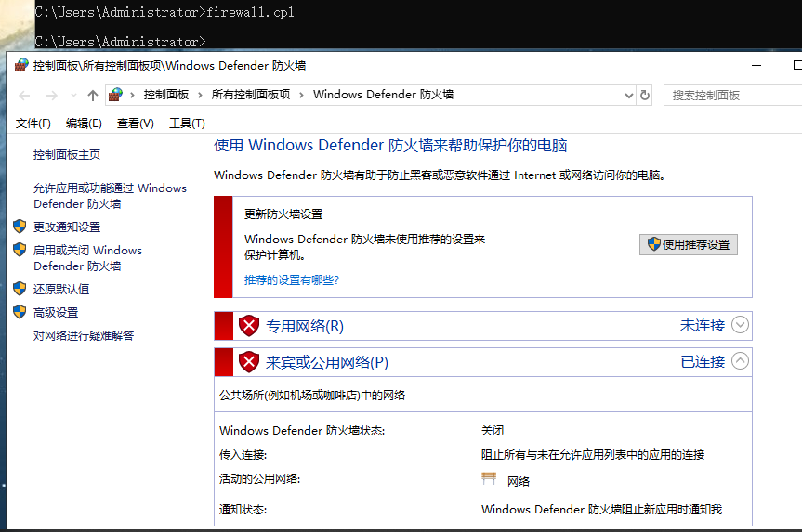Viewport: 802px width, 532px height.
Task: Click shield icon beside 还原默认值
Action: click(20, 288)
